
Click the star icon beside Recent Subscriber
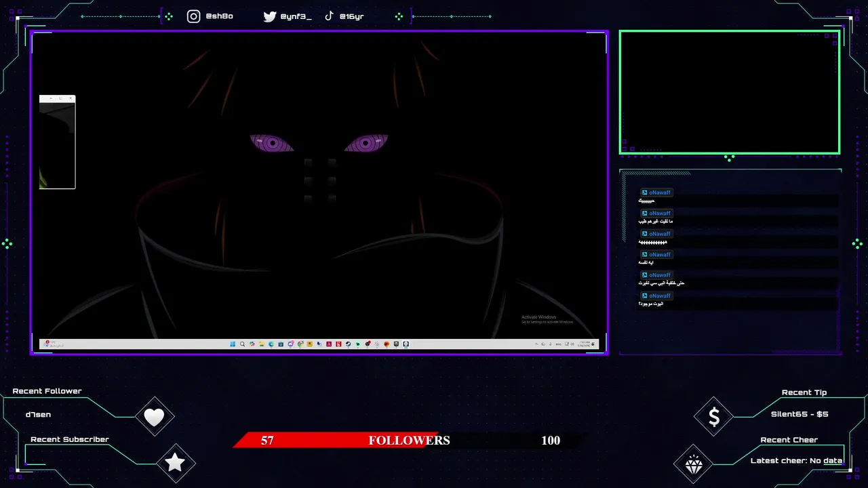click(x=175, y=463)
